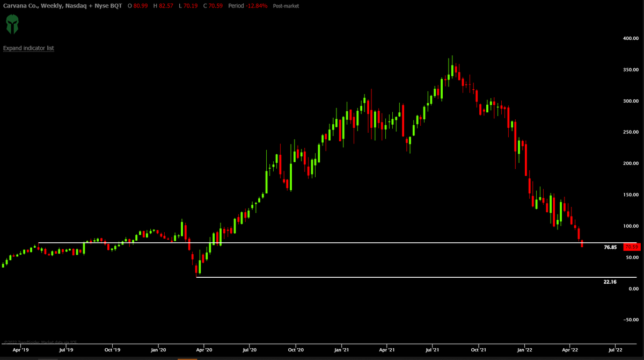Click the 250.00 price axis label
Viewport: 644px width, 360px height.
click(x=630, y=132)
